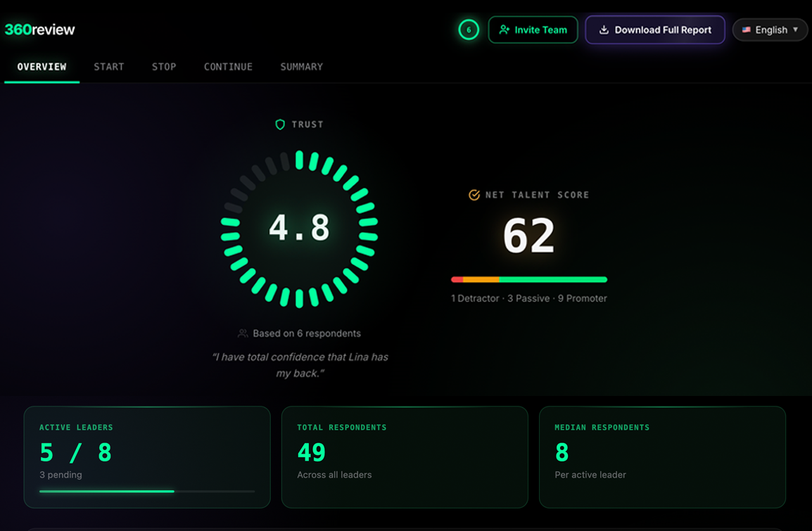Click the add-person icon in Invite Team
This screenshot has height=531, width=812.
click(x=504, y=30)
